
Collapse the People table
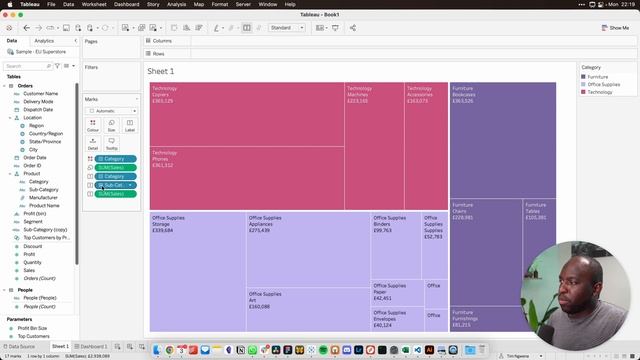4,290
